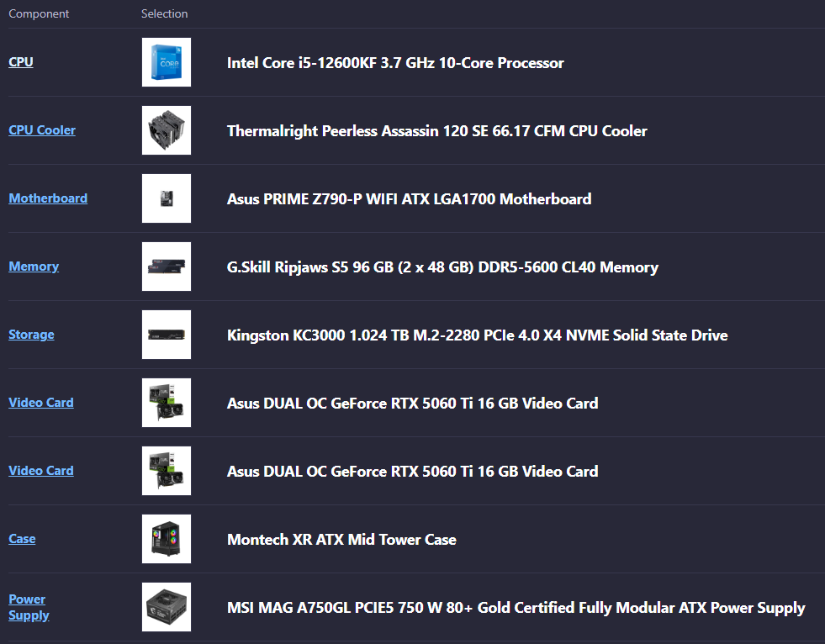The width and height of the screenshot is (825, 644).
Task: Select "MSI MAG A750GL PCIE5 750 W" name
Action: tap(516, 608)
